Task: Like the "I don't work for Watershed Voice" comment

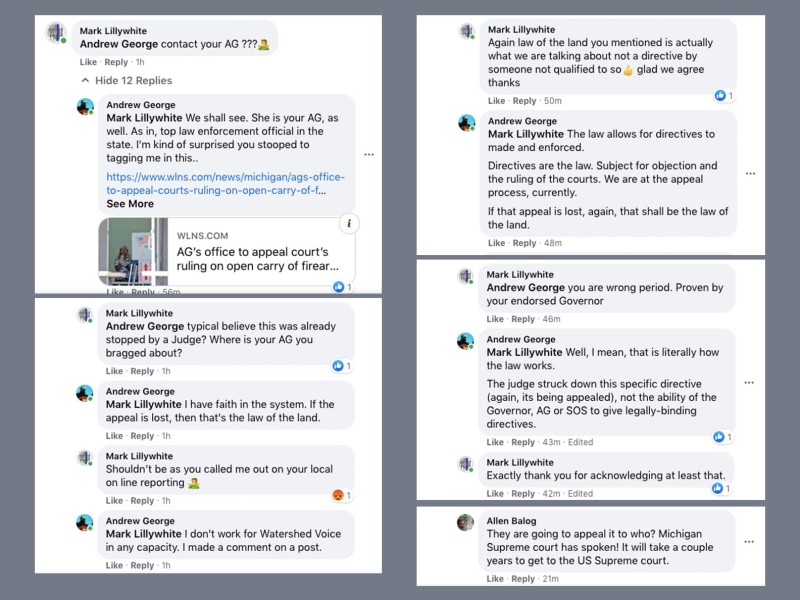Action: (115, 566)
